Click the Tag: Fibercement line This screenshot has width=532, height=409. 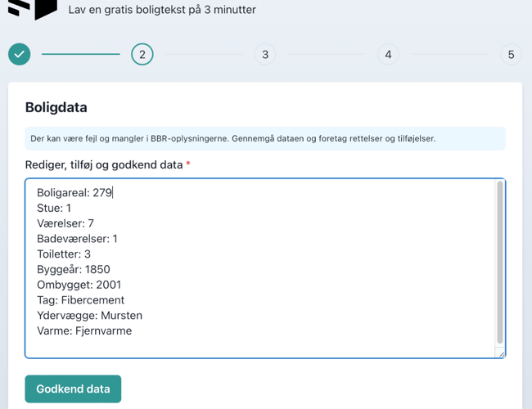click(80, 300)
